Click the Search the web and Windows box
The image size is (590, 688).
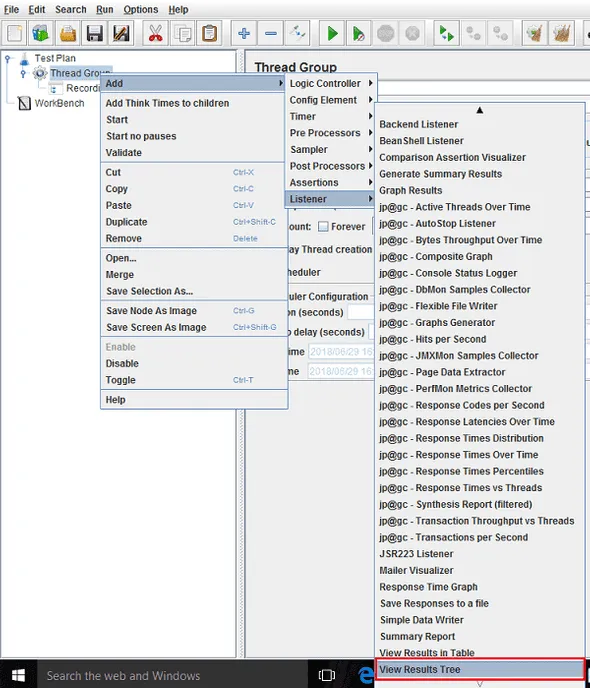point(172,675)
